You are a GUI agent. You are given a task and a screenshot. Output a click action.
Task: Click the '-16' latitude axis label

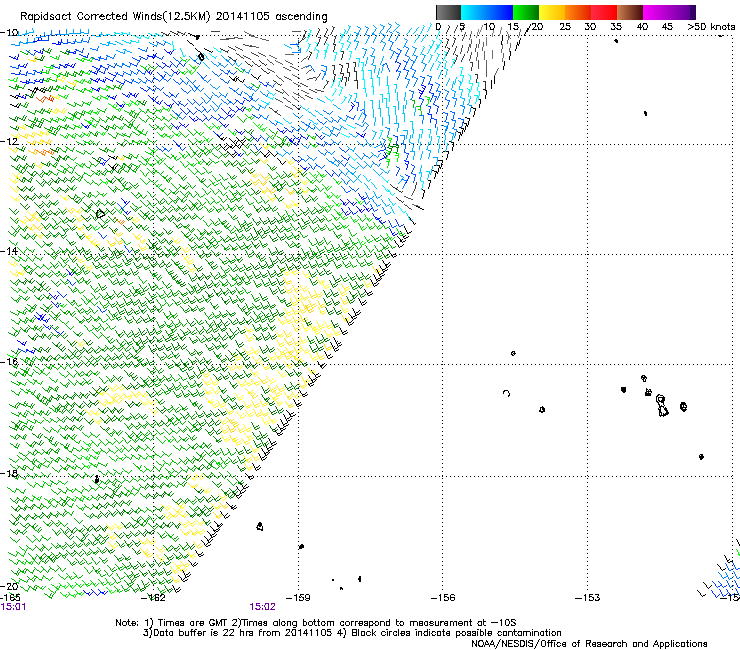[x=9, y=362]
